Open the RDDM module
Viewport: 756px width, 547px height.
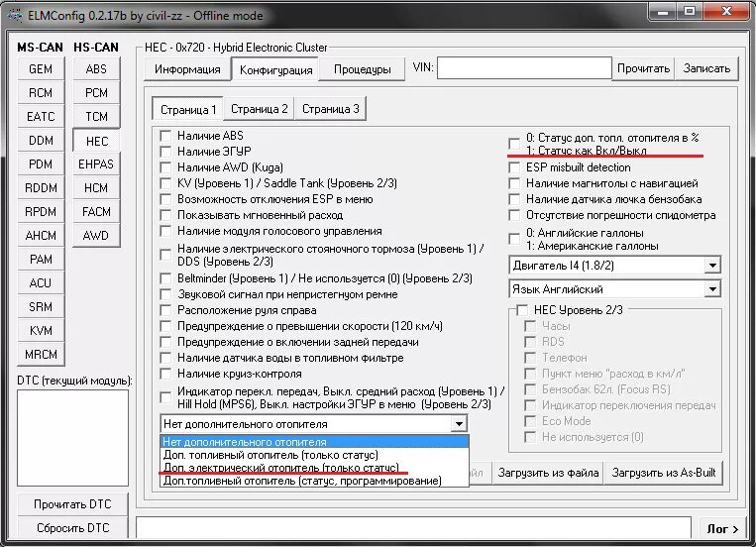[x=41, y=187]
